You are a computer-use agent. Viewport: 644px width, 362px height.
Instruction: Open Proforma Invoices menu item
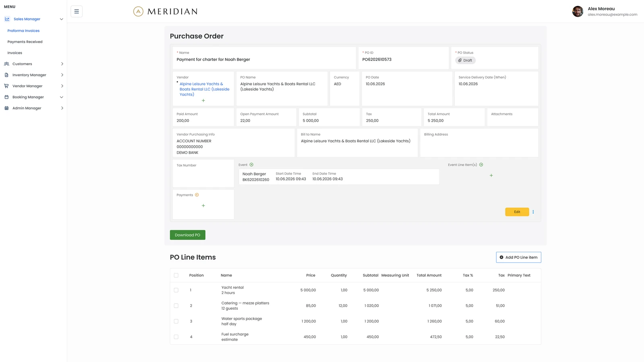tap(23, 31)
